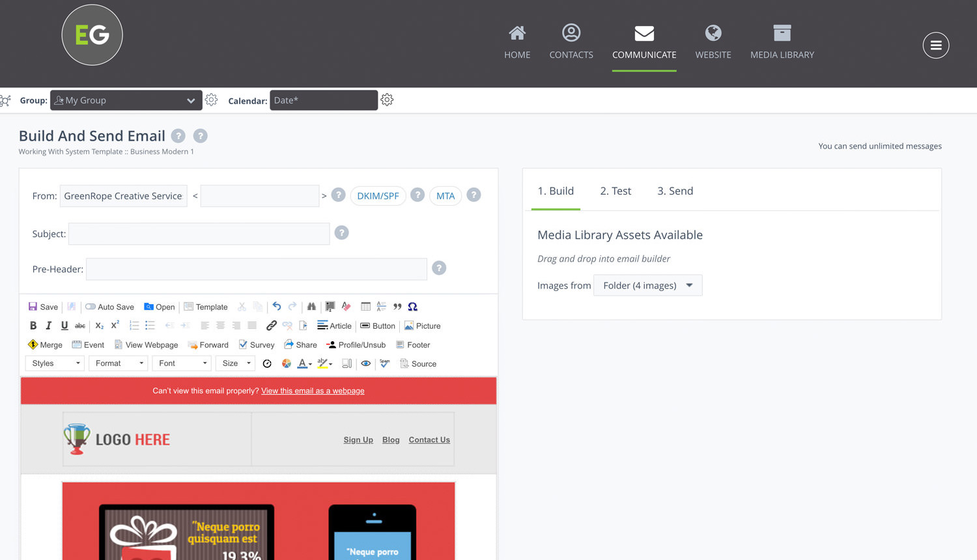Toggle superscript formatting

click(x=115, y=326)
